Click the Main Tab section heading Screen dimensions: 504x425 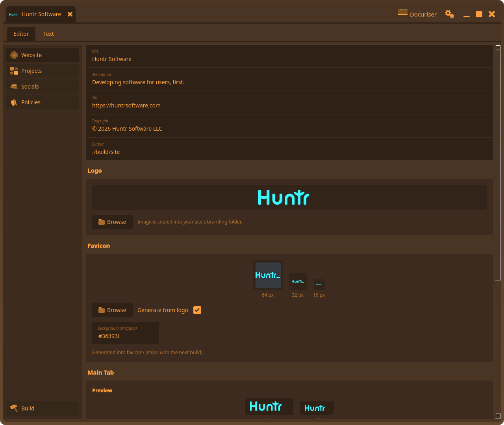tap(100, 373)
